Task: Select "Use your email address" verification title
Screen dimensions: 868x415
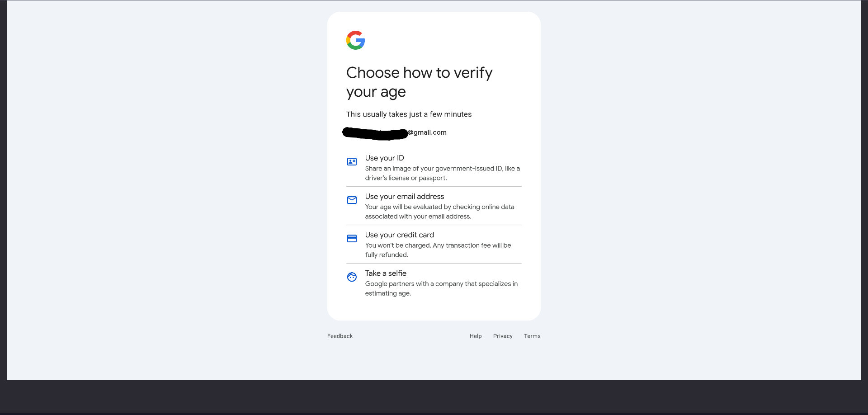Action: coord(404,196)
